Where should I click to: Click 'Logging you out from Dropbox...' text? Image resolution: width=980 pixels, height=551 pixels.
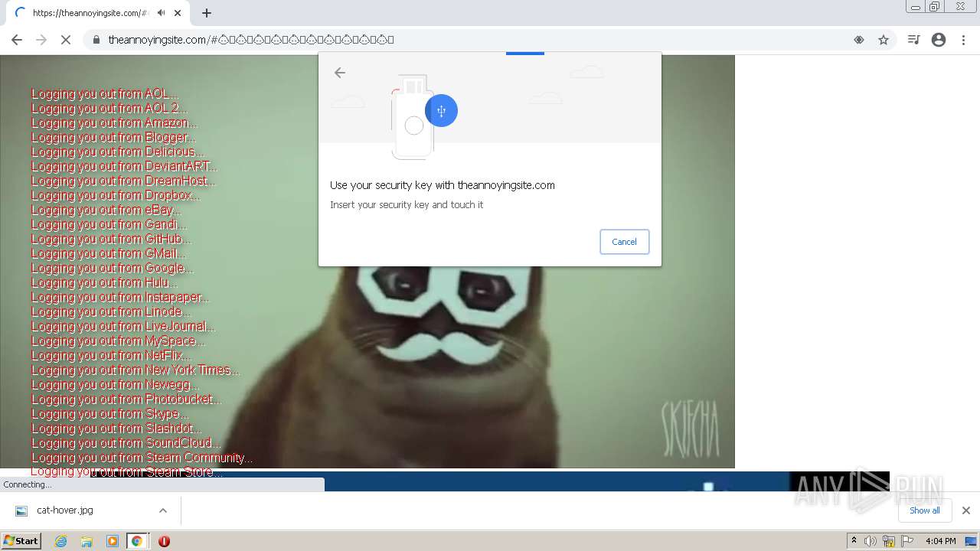click(x=116, y=195)
